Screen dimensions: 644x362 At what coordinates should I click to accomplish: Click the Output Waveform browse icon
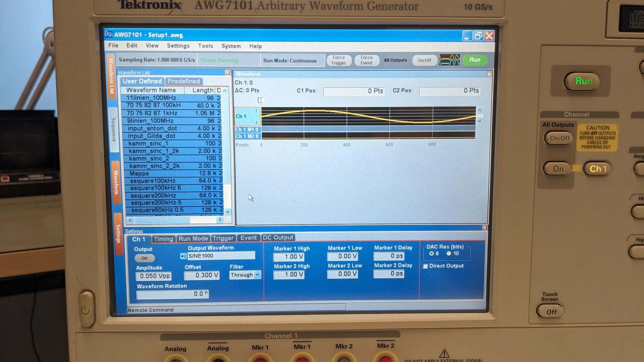click(183, 256)
